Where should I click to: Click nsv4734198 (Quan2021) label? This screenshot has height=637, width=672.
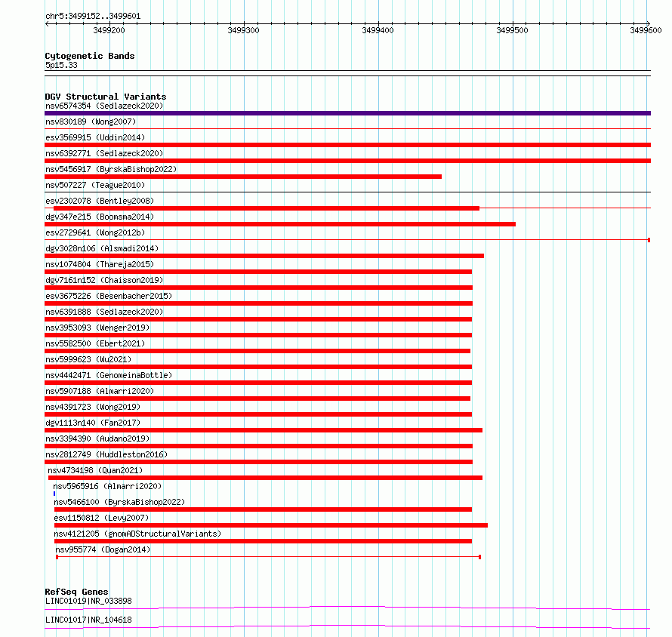click(x=95, y=470)
